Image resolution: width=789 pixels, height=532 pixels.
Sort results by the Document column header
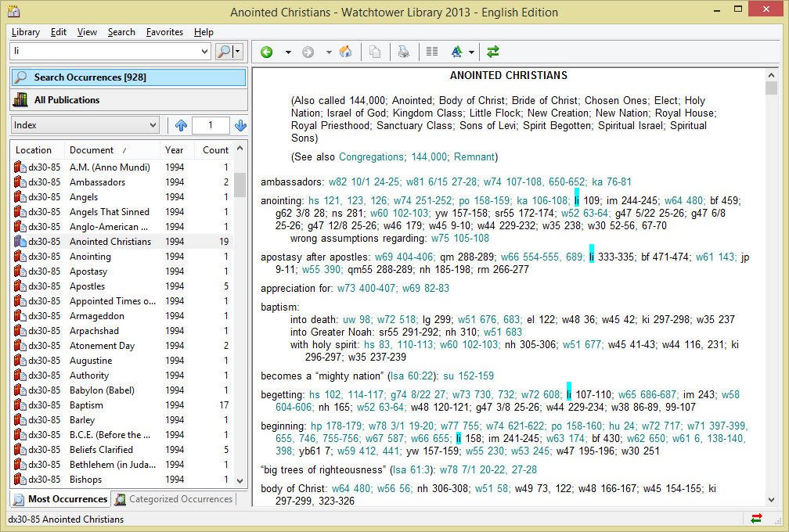(112, 150)
